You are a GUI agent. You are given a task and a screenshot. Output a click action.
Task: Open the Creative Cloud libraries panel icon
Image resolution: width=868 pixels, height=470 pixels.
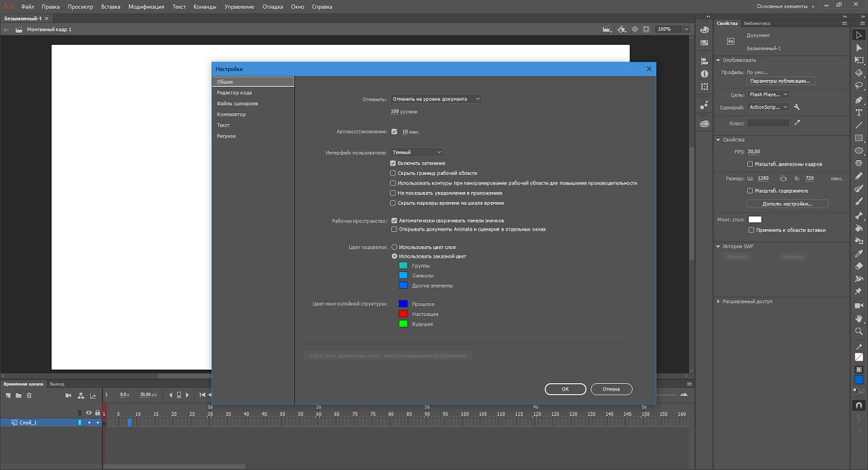[705, 123]
